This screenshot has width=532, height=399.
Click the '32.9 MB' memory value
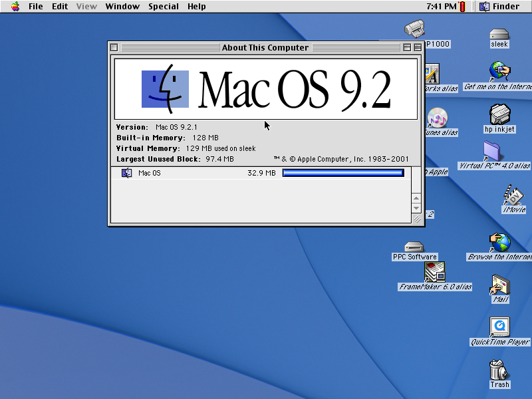pyautogui.click(x=261, y=173)
